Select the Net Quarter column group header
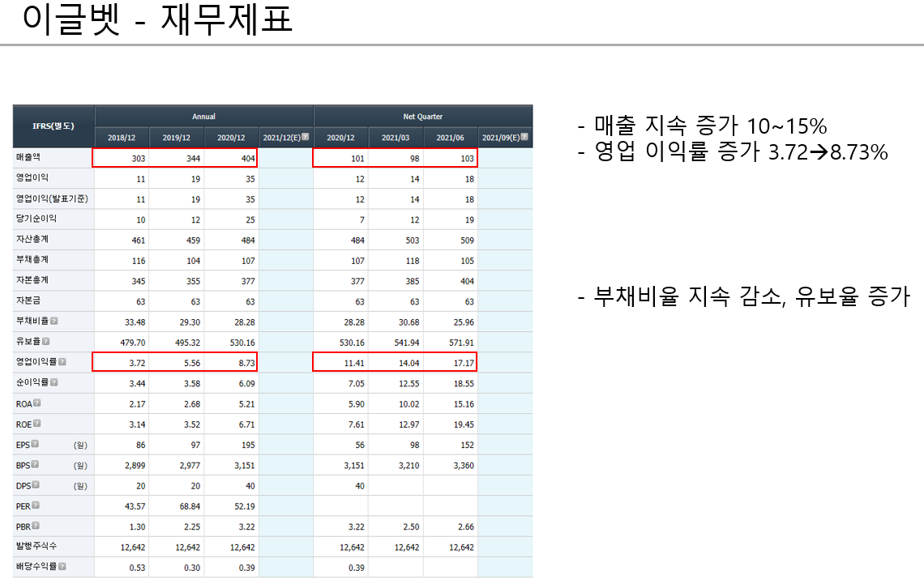Image resolution: width=924 pixels, height=588 pixels. click(x=423, y=116)
